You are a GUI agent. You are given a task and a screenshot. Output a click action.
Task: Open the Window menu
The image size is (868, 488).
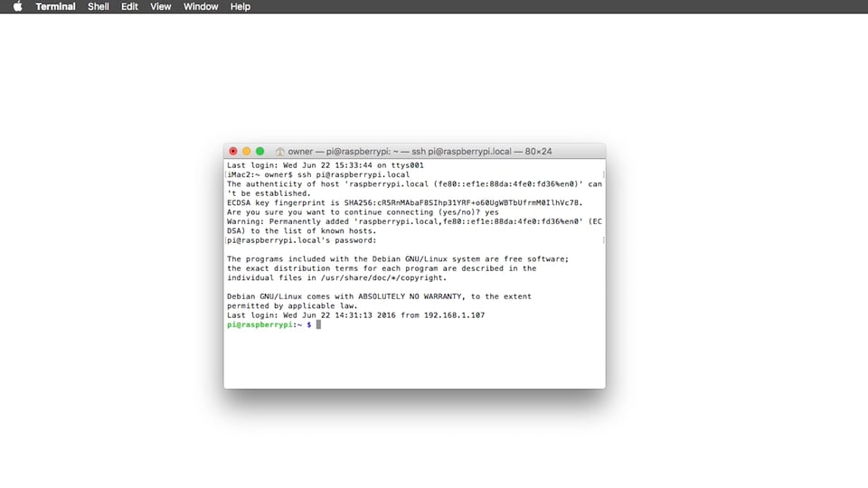click(x=201, y=6)
